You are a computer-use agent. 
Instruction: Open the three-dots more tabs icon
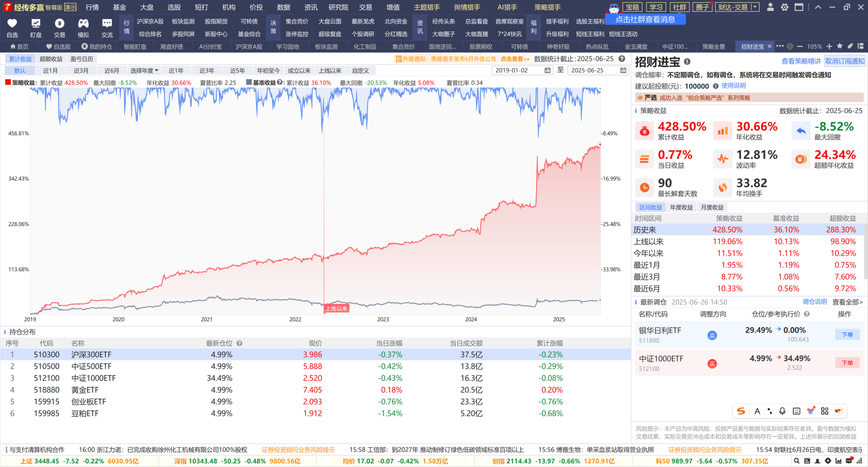(x=779, y=46)
